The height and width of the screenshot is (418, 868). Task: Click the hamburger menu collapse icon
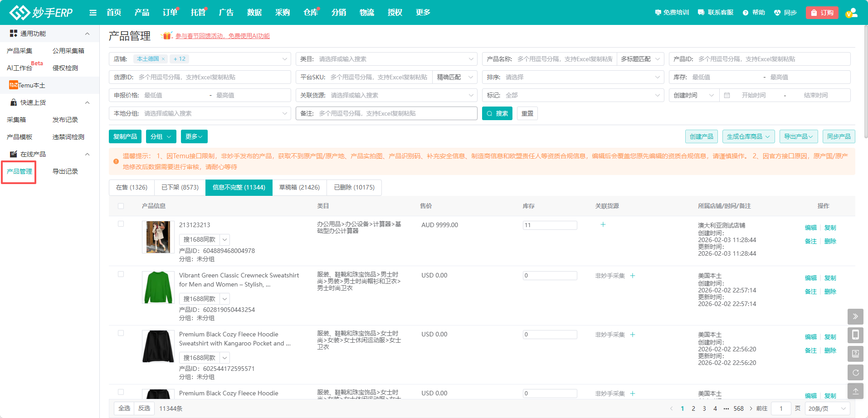point(93,13)
